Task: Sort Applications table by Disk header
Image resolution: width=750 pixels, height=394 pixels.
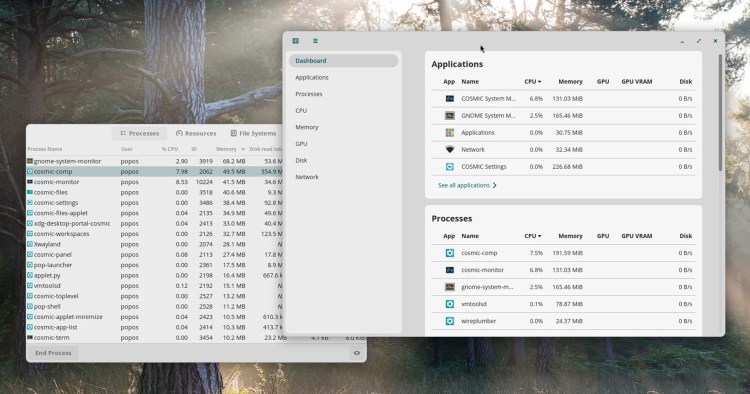Action: pyautogui.click(x=685, y=82)
